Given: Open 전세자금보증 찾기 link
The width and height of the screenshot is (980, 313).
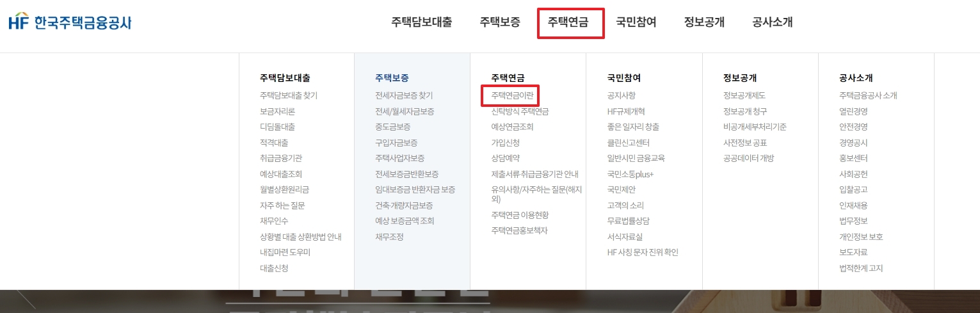Looking at the screenshot, I should coord(404,95).
